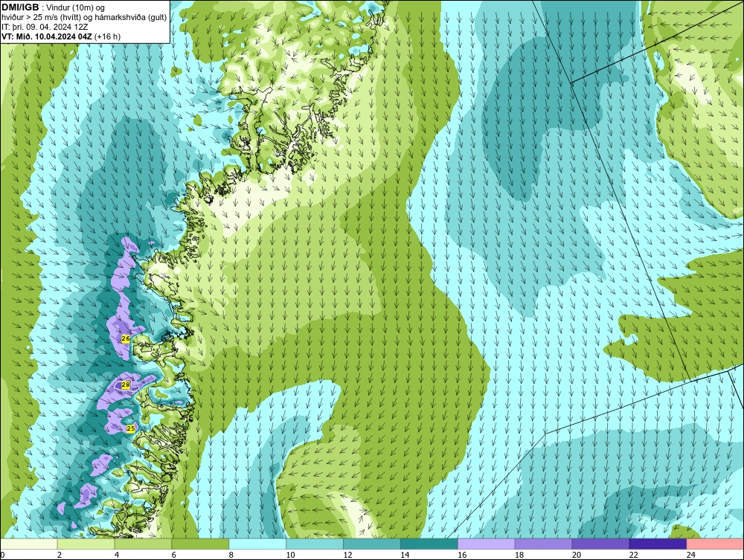Image resolution: width=744 pixels, height=560 pixels.
Task: Click the 8–10 m/s pale cyan legend swatch
Action: (x=257, y=544)
